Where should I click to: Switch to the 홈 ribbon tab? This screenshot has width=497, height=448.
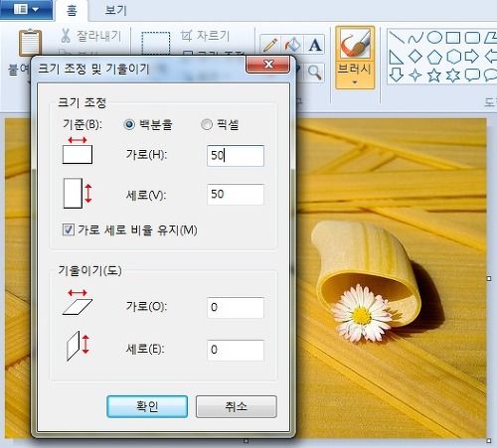click(72, 11)
